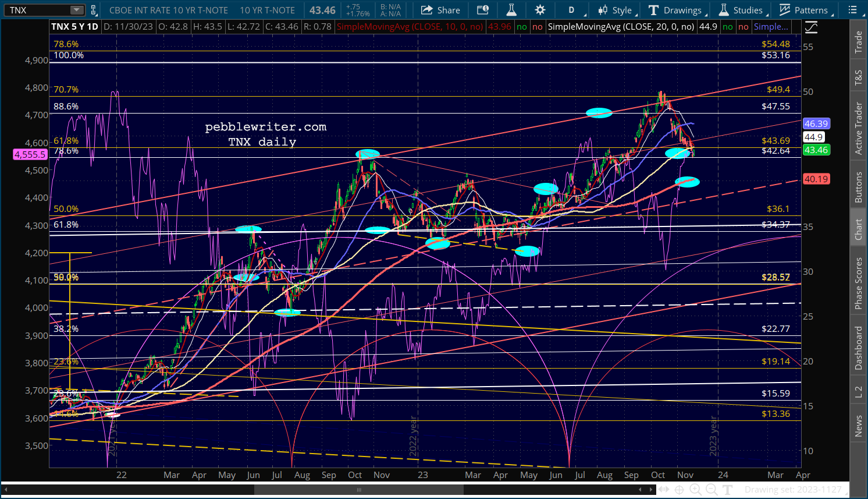The height and width of the screenshot is (499, 868).
Task: Open the Drawing set: 2023-1127 selector
Action: 796,490
